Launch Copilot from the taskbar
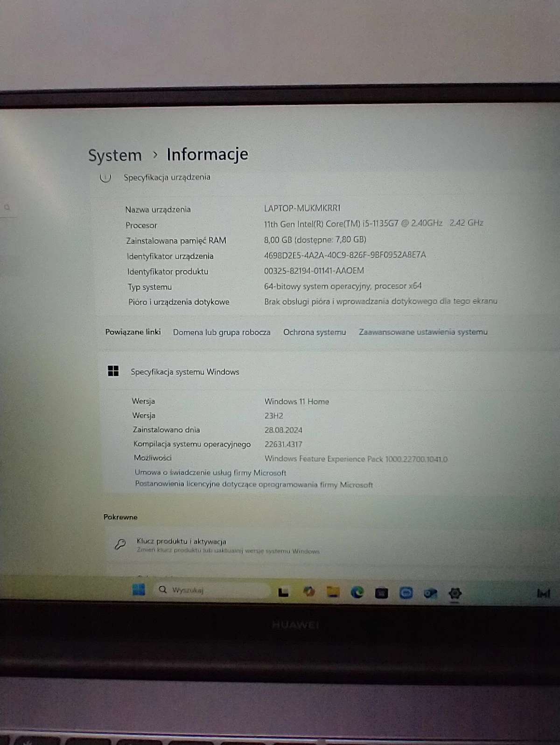This screenshot has height=745, width=560. point(308,592)
